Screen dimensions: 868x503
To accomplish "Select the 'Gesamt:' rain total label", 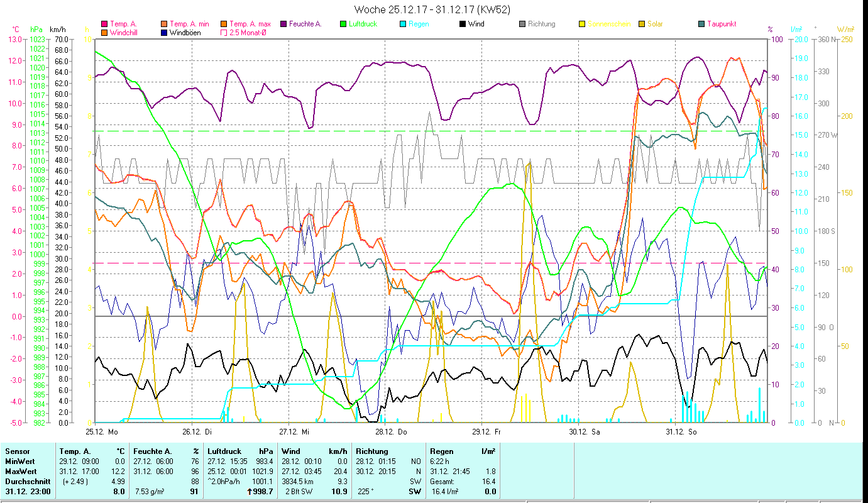I will coord(443,482).
